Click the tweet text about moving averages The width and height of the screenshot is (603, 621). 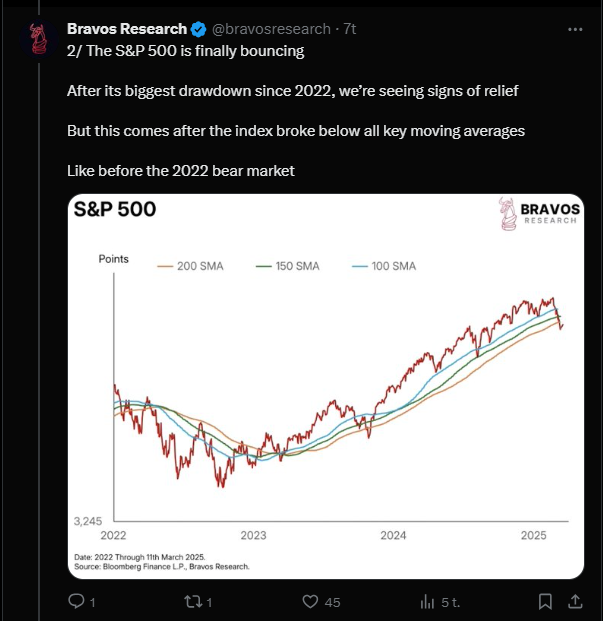(296, 131)
